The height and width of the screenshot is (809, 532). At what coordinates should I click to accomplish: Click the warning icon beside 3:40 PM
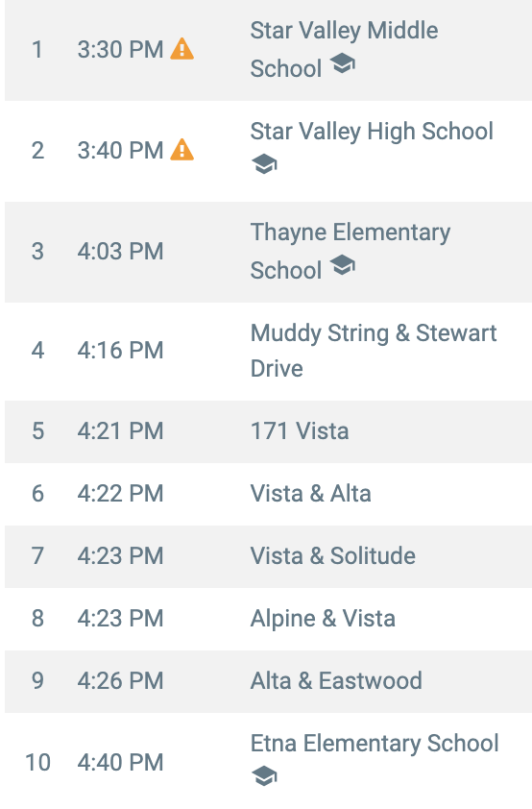pos(181,150)
